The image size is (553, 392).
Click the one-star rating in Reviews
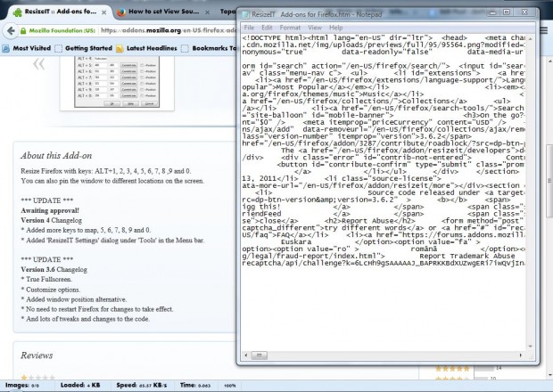click(38, 378)
